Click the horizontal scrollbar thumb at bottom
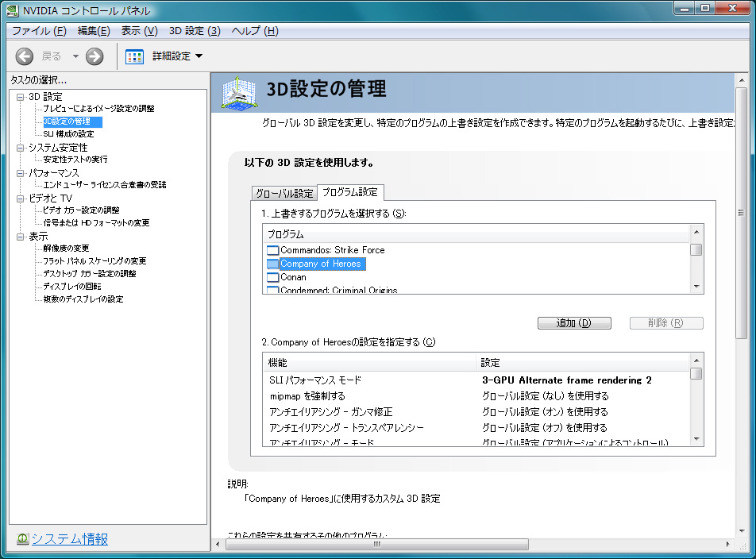Screen dimensions: 756x559 tap(377, 544)
